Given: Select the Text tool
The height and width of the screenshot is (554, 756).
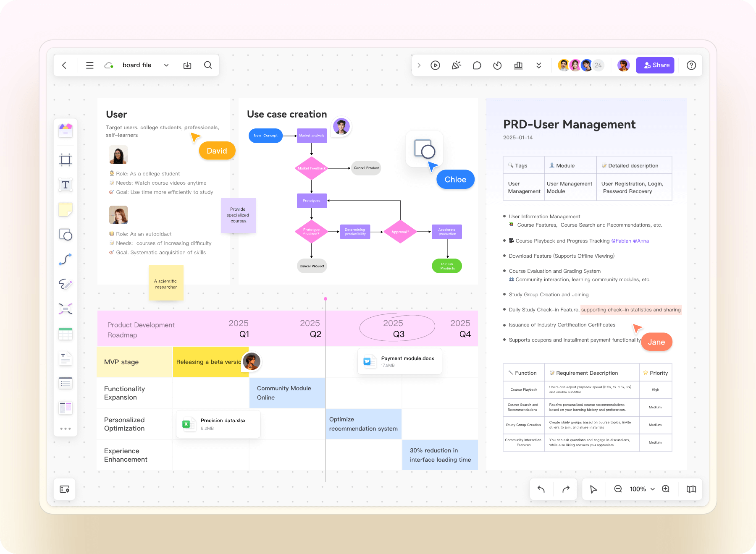Looking at the screenshot, I should click(x=66, y=185).
